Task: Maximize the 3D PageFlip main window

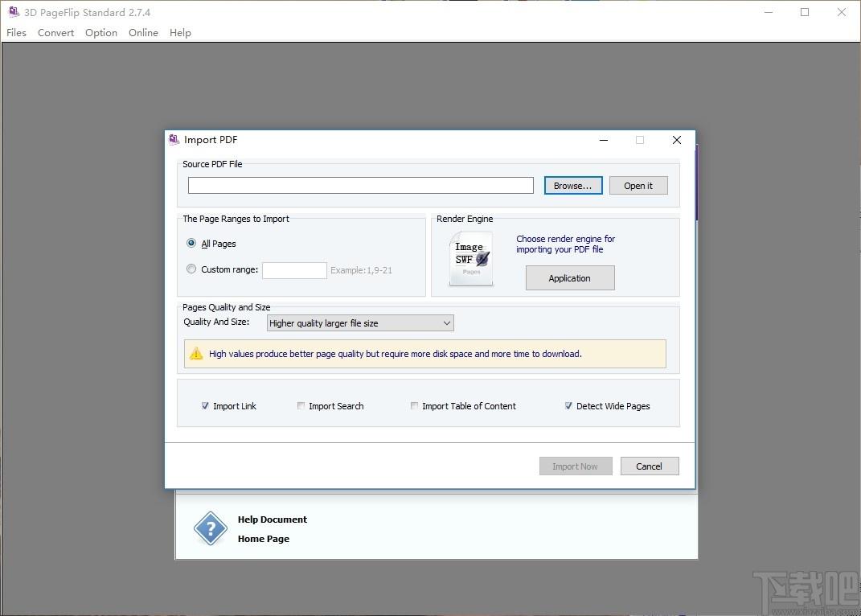Action: pyautogui.click(x=805, y=12)
